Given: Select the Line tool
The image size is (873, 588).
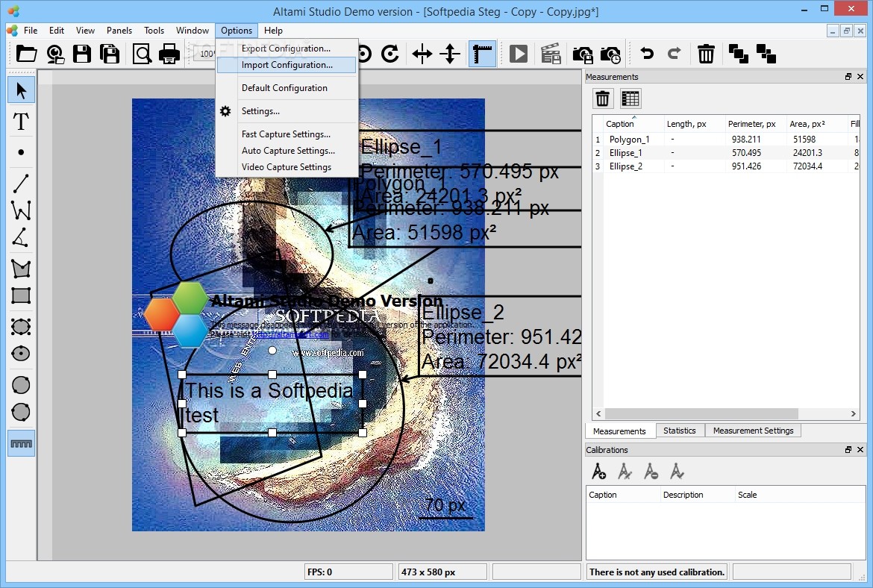Looking at the screenshot, I should [21, 183].
